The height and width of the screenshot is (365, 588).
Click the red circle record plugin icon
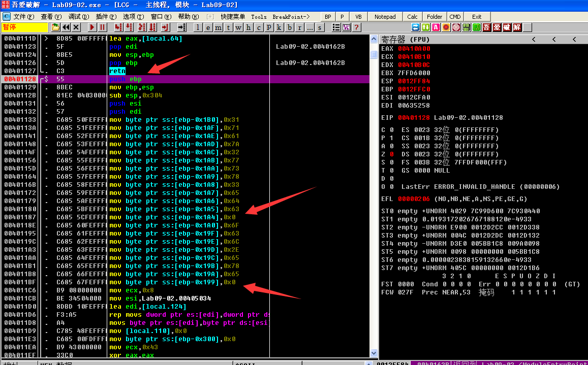pos(446,27)
